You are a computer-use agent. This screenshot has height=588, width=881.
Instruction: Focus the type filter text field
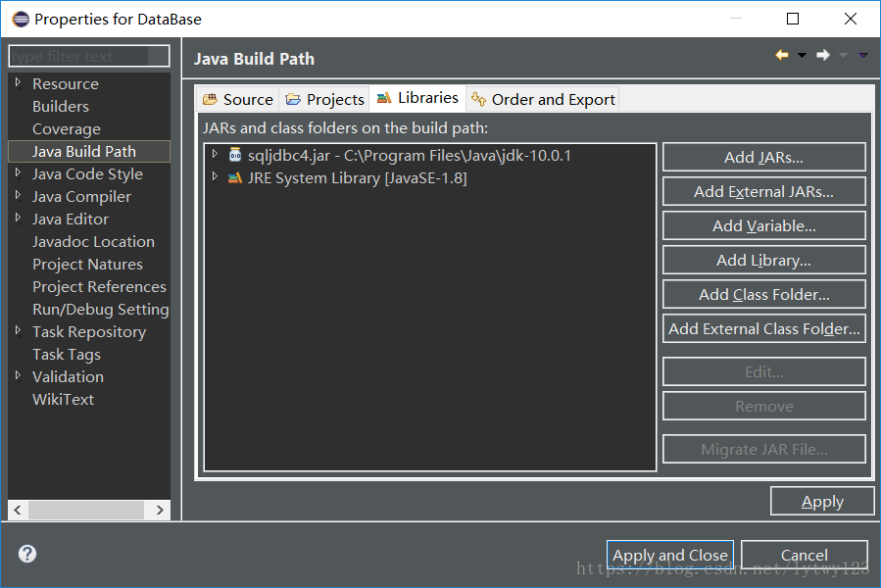[x=88, y=57]
